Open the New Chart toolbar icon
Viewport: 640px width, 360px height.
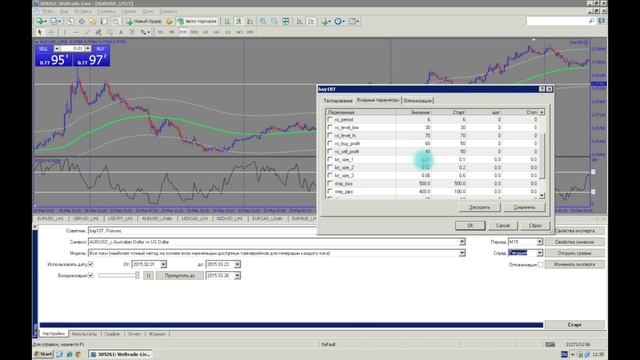pos(40,21)
